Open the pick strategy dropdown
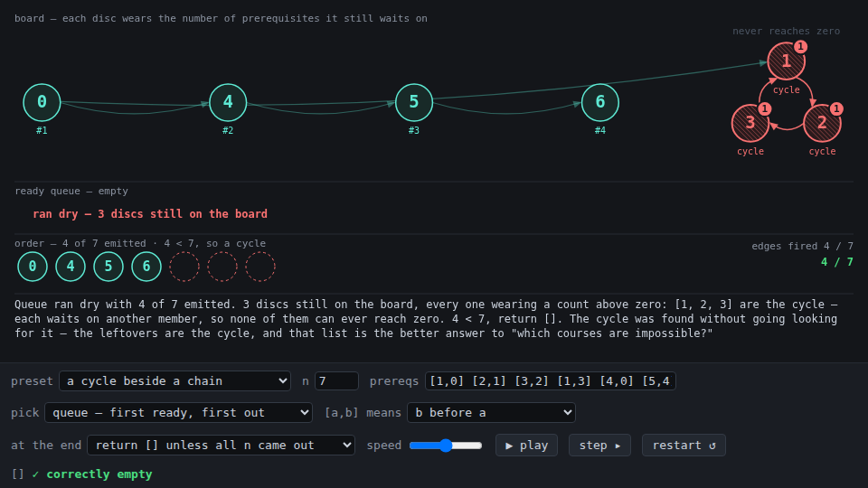This screenshot has width=868, height=488. click(x=178, y=412)
